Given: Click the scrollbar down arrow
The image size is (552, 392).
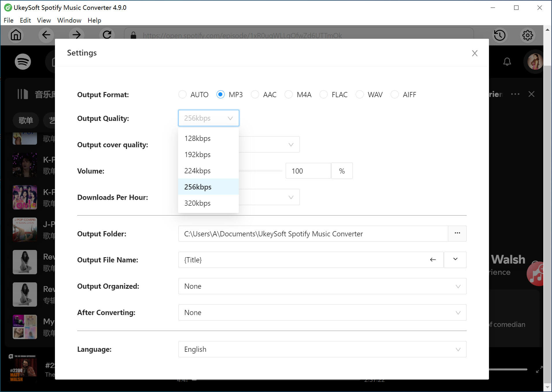Looking at the screenshot, I should click(x=547, y=387).
